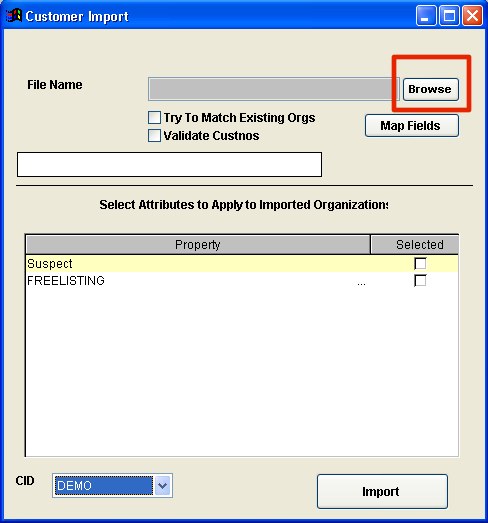Tick the Validate Custnos checkbox

pyautogui.click(x=154, y=136)
